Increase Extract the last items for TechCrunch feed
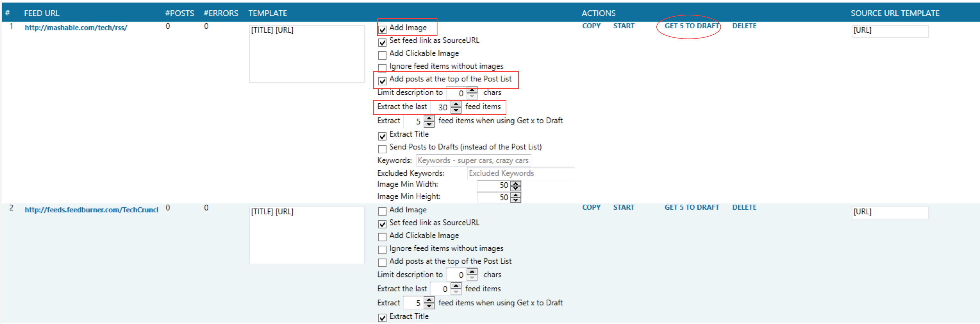This screenshot has height=324, width=980. pyautogui.click(x=456, y=286)
